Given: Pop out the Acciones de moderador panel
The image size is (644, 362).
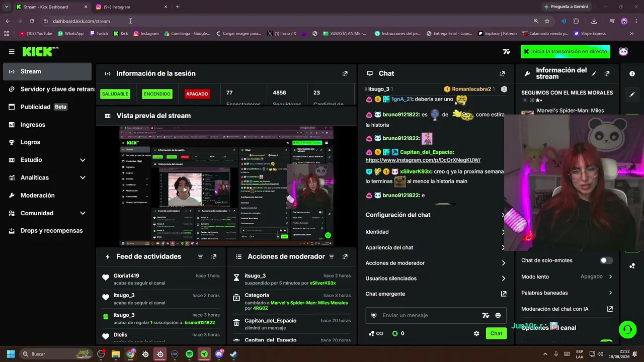Looking at the screenshot, I should pyautogui.click(x=345, y=256).
